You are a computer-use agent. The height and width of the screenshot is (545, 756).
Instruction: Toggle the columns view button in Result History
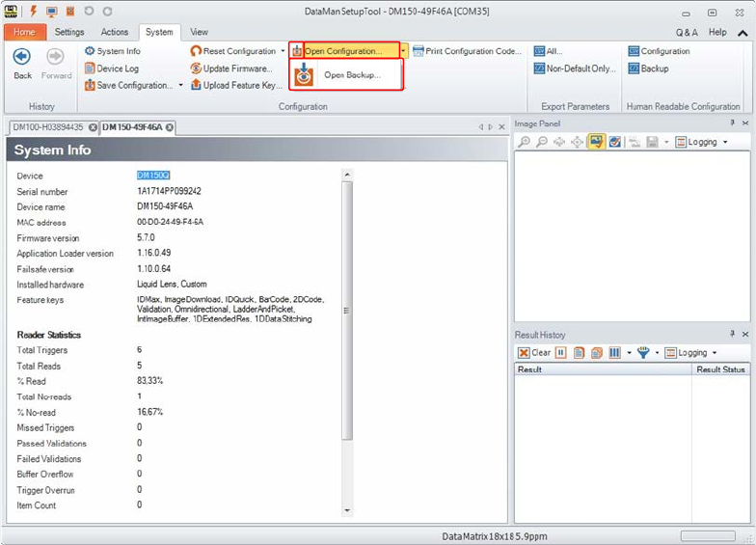pos(614,353)
